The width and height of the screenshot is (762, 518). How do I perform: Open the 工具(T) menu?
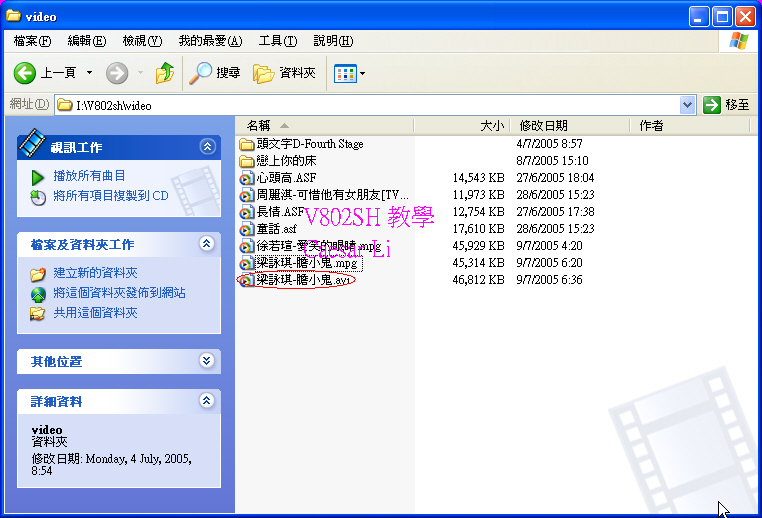pyautogui.click(x=277, y=41)
